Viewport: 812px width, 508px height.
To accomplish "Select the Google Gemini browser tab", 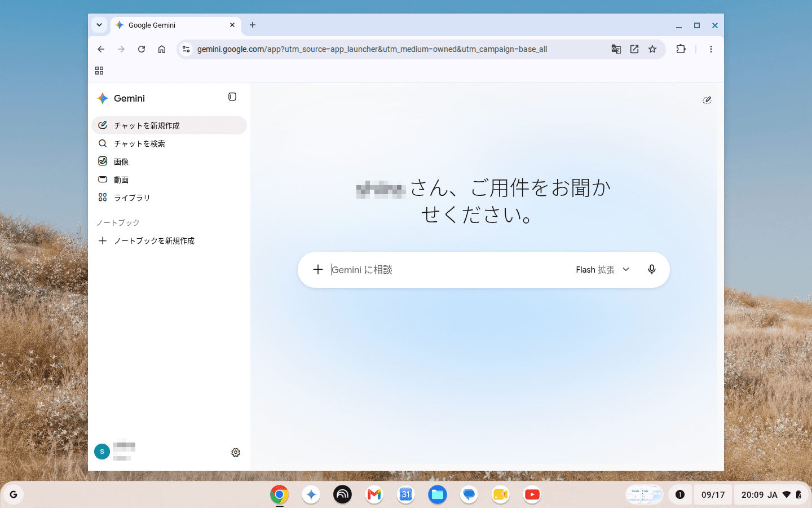I will click(175, 25).
